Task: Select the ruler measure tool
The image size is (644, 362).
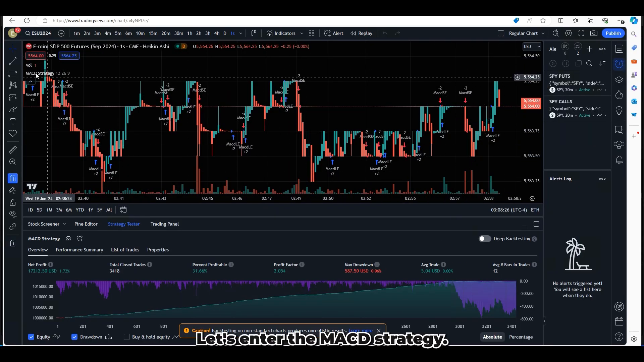Action: pos(13,150)
